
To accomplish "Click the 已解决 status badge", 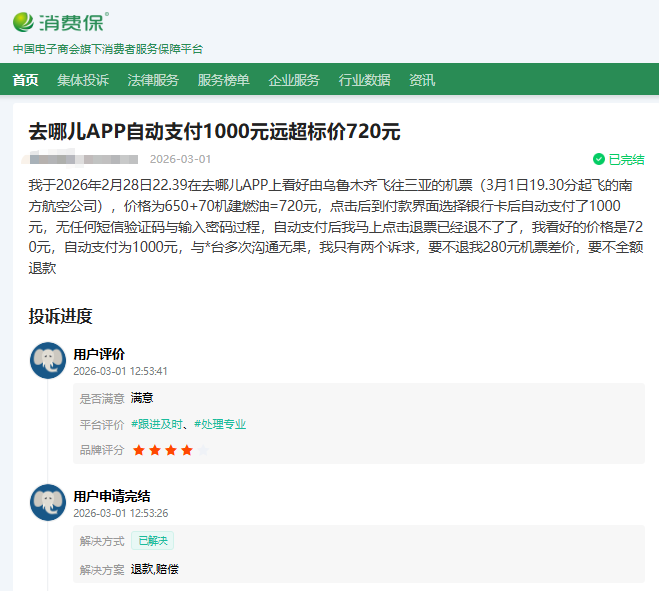I will coord(152,540).
